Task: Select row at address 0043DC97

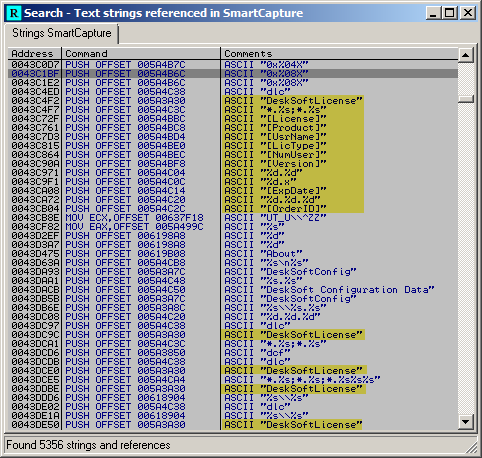Action: point(233,326)
